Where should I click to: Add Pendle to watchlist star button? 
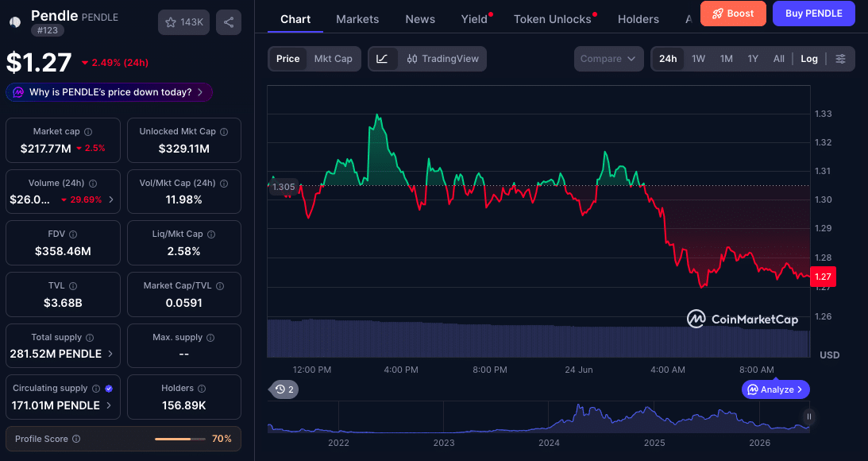(183, 22)
